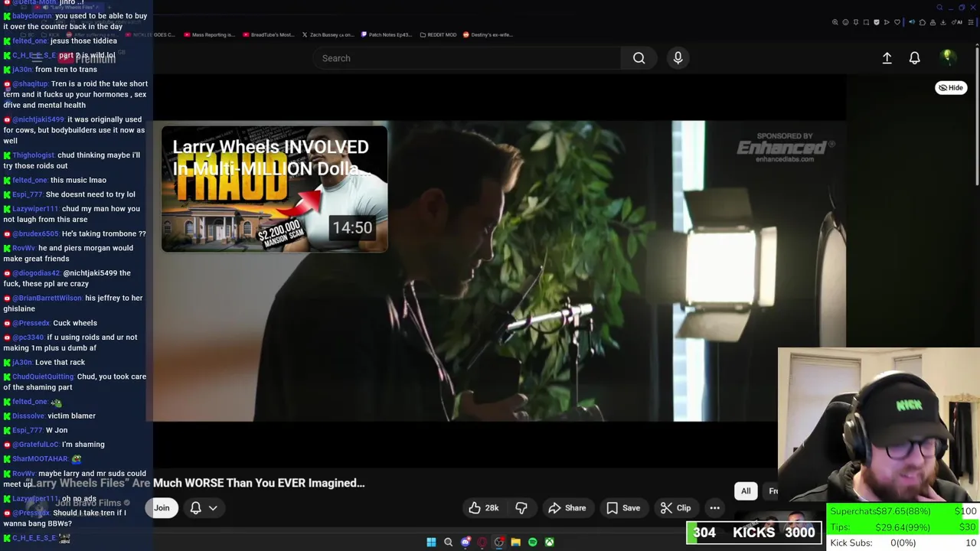Open the Destiny's ex-wife bookmark
980x551 pixels.
pos(487,34)
